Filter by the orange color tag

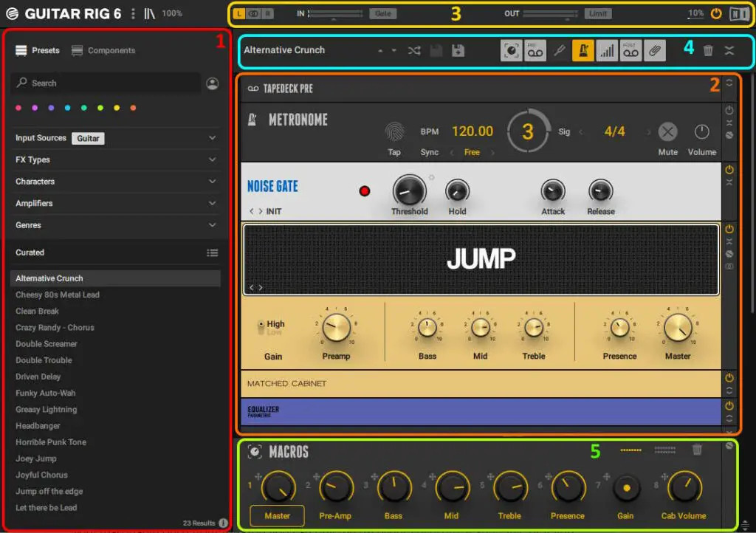coord(133,108)
